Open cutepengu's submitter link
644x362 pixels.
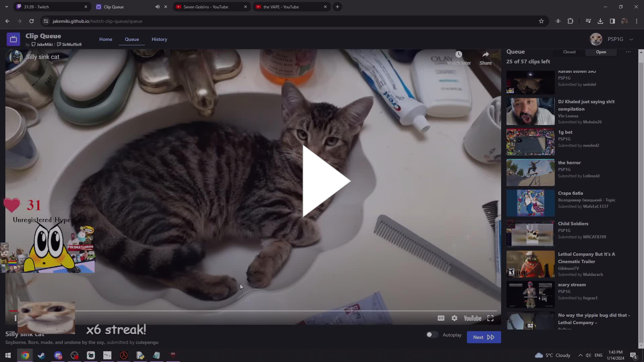point(147,342)
